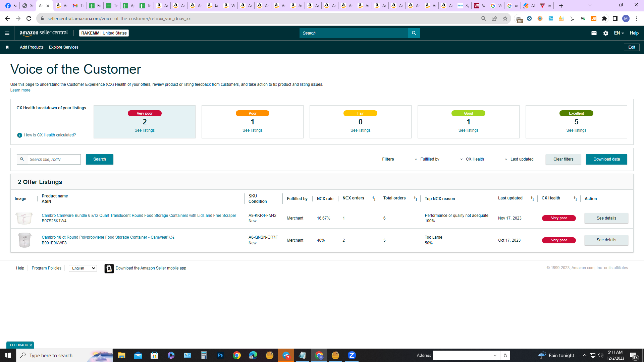Click the header Search input field

(354, 33)
